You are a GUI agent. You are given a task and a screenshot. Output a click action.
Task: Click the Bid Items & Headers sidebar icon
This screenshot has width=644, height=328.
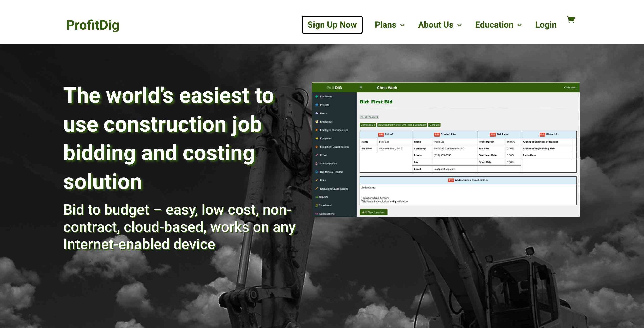[317, 172]
